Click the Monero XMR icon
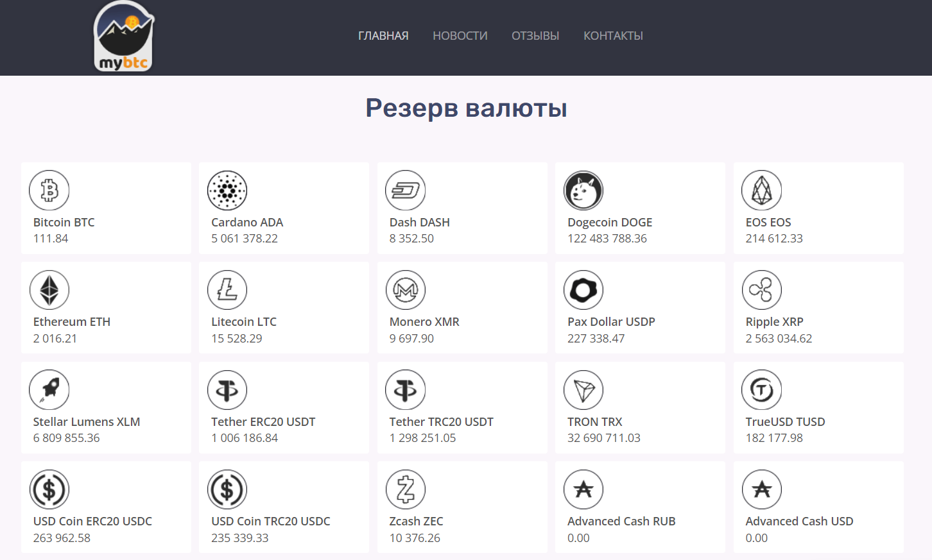Viewport: 932px width, 560px height. (x=406, y=290)
